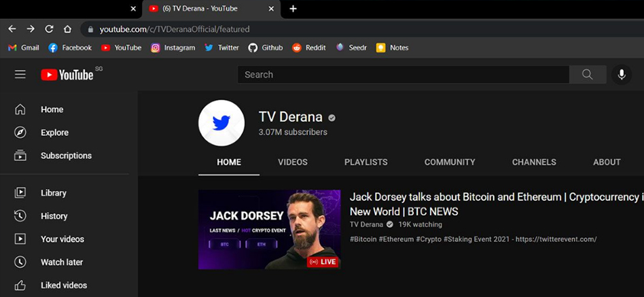Click the padlock site info icon
This screenshot has height=297, width=644.
[91, 30]
